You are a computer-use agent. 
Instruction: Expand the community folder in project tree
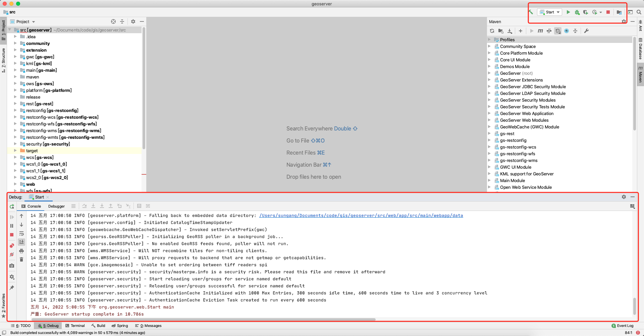[15, 43]
